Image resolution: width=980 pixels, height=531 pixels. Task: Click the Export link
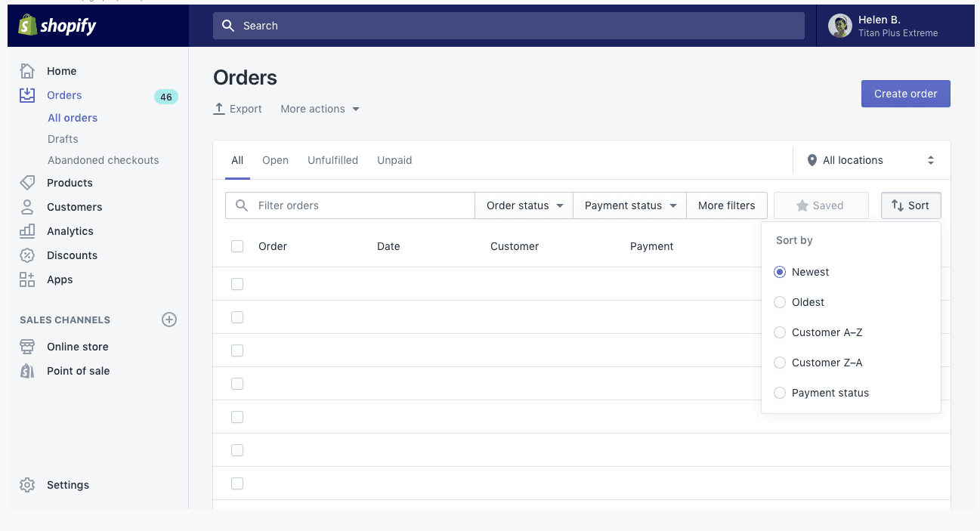(238, 109)
